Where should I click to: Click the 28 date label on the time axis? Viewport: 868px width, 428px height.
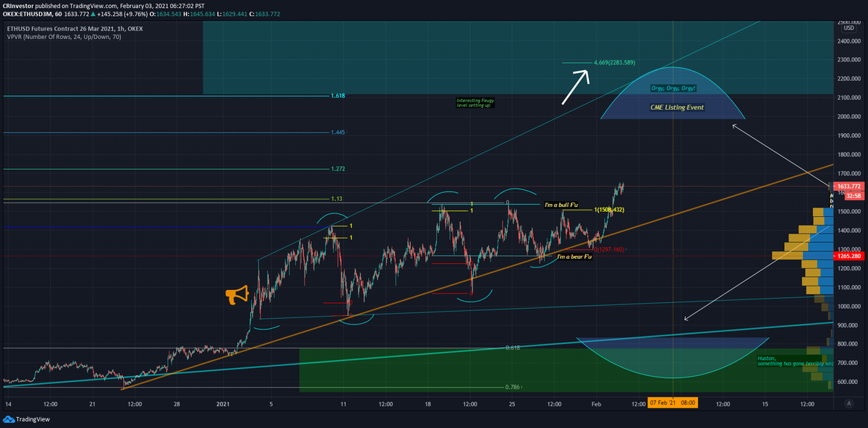[176, 403]
